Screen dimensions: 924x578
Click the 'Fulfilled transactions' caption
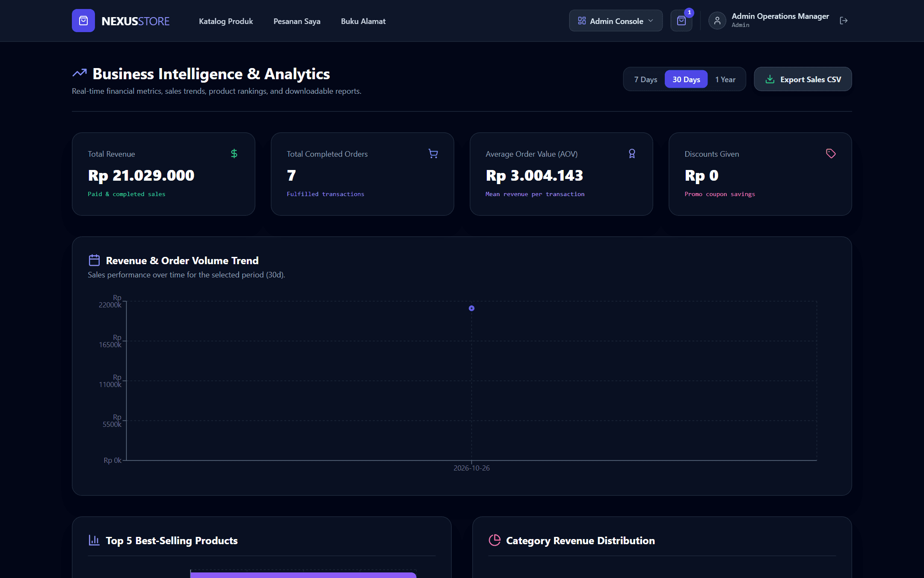[326, 194]
